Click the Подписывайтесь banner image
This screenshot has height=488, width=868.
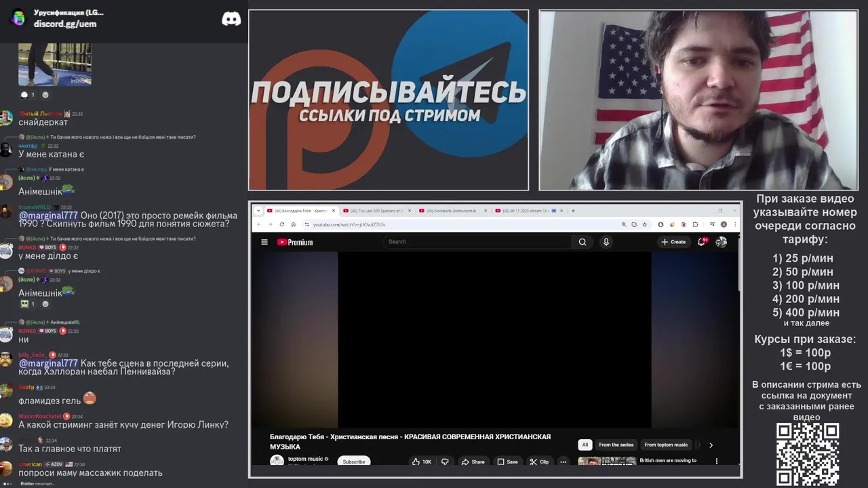[x=389, y=100]
